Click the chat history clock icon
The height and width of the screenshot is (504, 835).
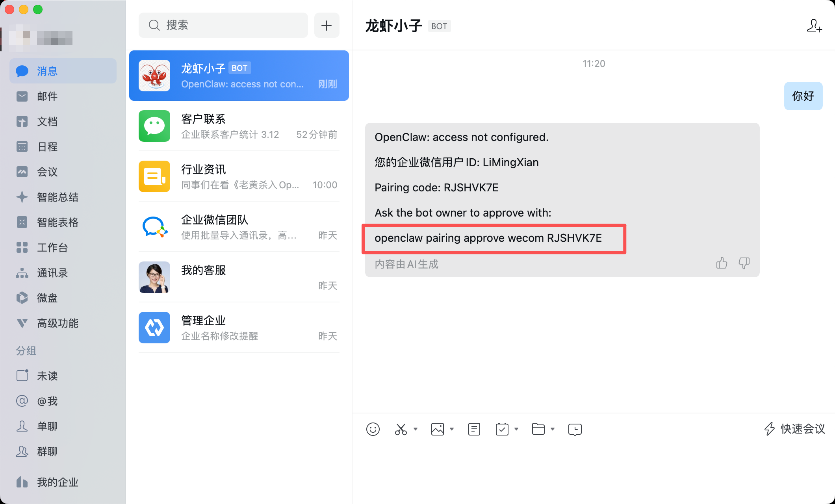coord(575,429)
